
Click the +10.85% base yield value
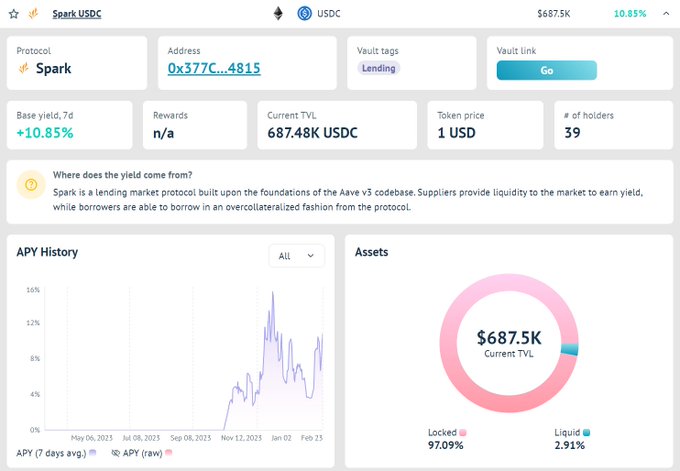[x=45, y=133]
